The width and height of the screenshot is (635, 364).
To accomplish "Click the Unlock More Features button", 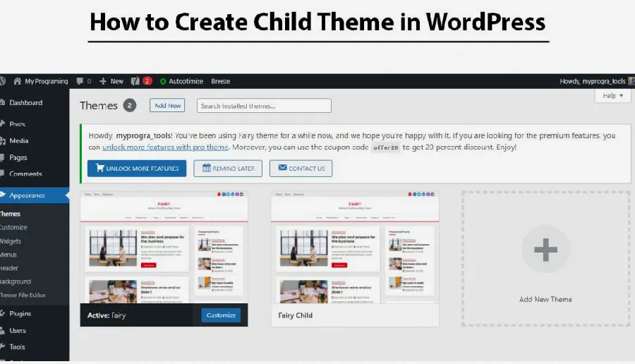I will coord(137,168).
